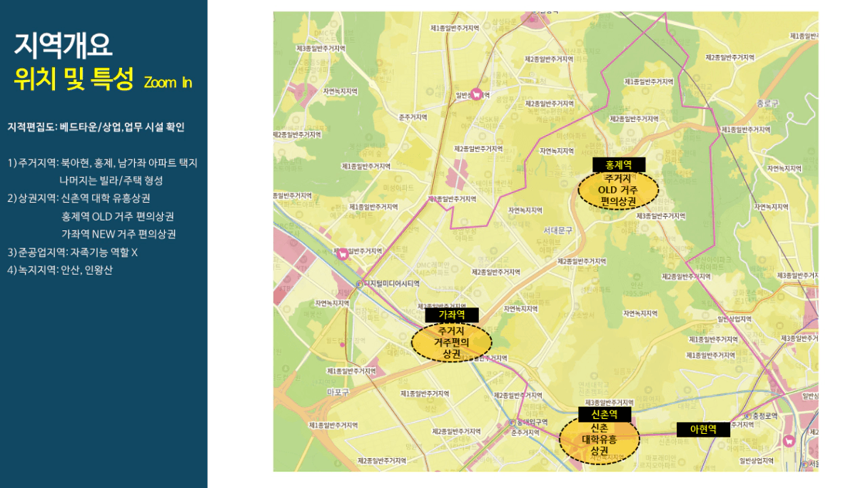
Task: Select the black 신촌역 label
Action: (605, 414)
